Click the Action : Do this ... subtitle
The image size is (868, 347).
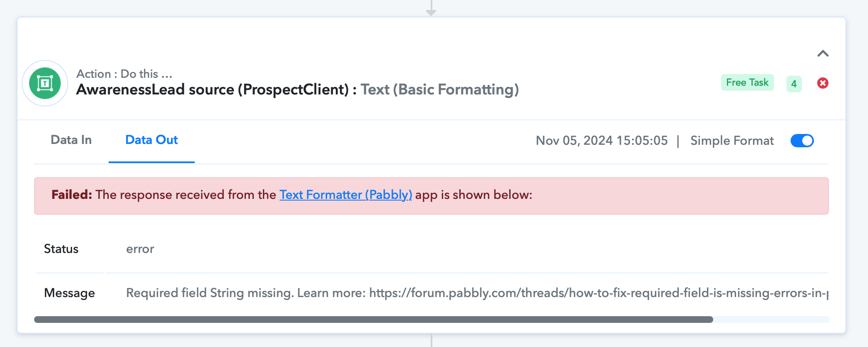pos(124,74)
